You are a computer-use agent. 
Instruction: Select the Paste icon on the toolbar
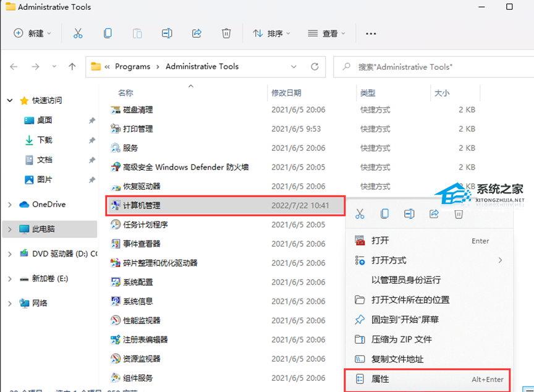click(x=137, y=33)
